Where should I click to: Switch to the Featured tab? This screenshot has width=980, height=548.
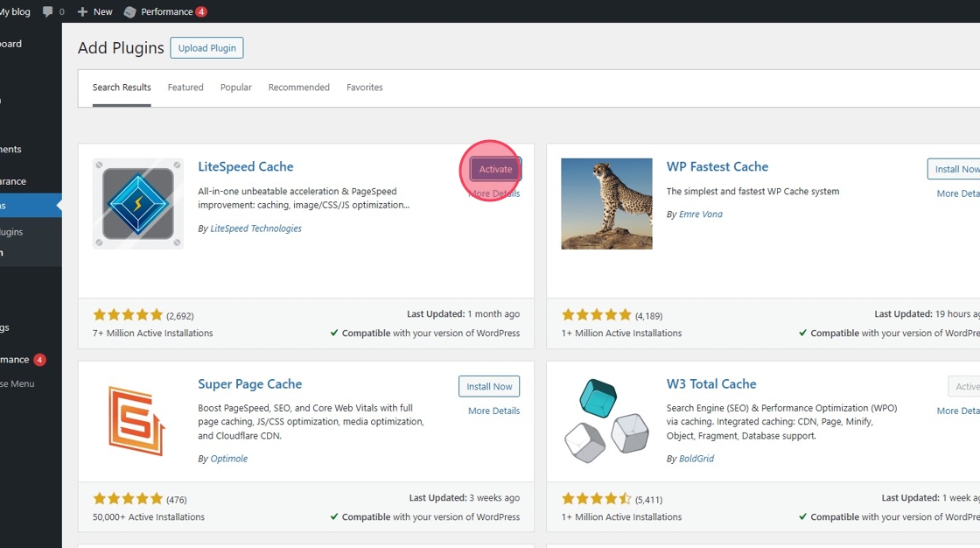tap(185, 88)
